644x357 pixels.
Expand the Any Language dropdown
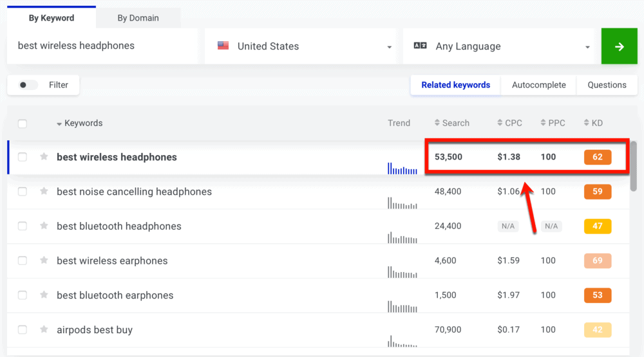[502, 46]
